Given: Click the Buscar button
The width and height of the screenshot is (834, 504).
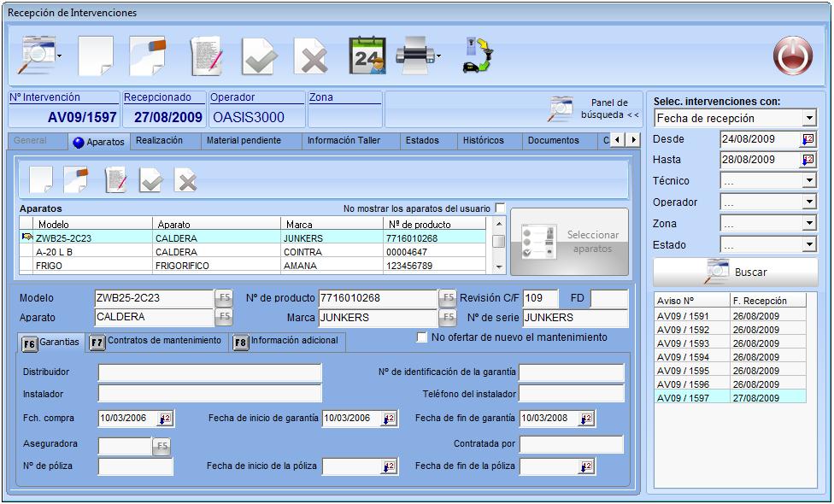Looking at the screenshot, I should [x=736, y=273].
